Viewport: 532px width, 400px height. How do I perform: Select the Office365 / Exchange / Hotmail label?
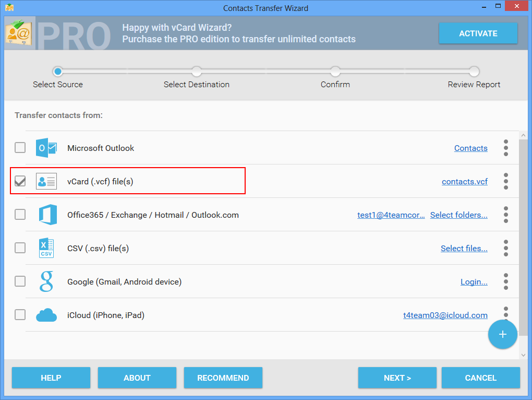tap(153, 215)
